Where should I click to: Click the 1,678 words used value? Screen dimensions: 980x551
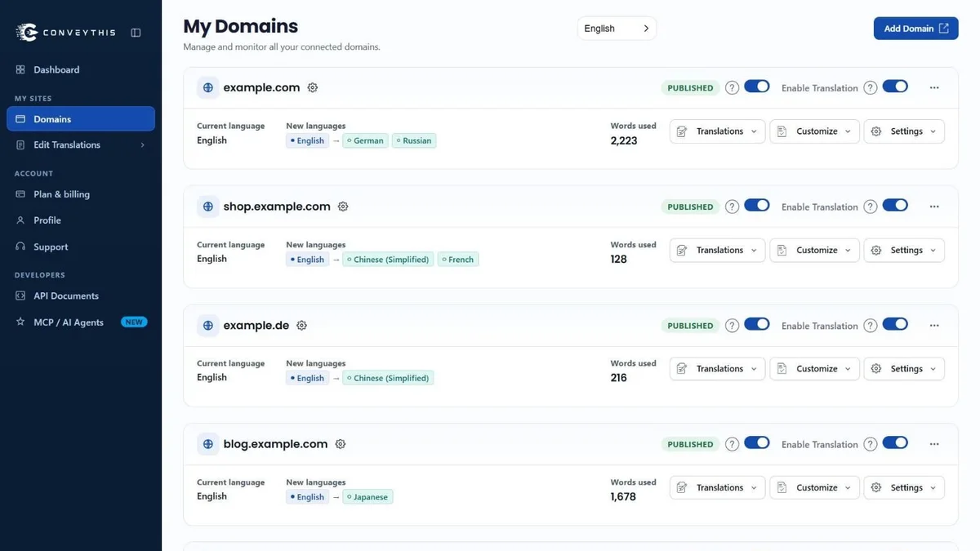(623, 496)
